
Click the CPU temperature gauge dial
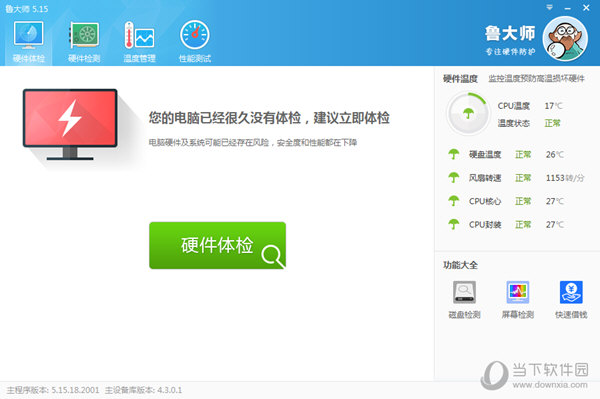(x=468, y=113)
